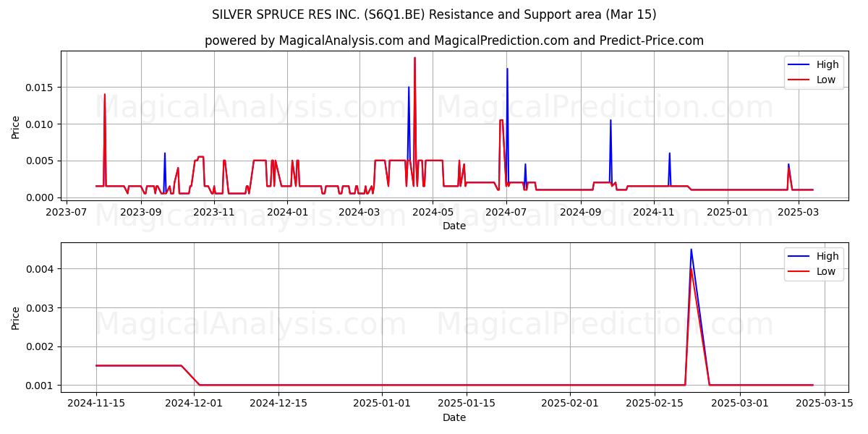Click the 'powered by MagicalAnalysis.com' subtitle text
Viewport: 868px width, 434px height.
[304, 41]
